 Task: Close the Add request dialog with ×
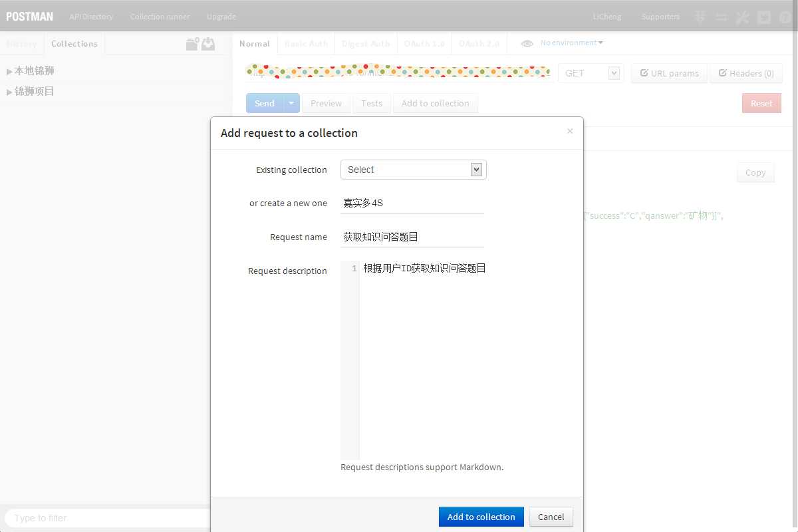(x=570, y=131)
